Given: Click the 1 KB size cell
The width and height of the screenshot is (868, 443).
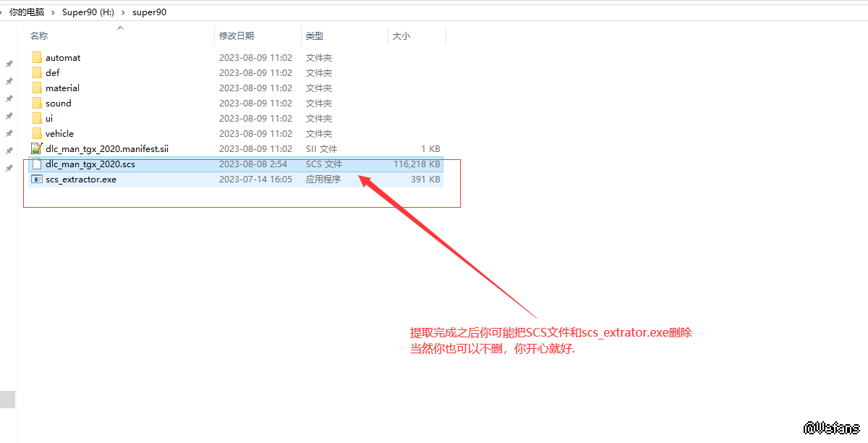Looking at the screenshot, I should [x=430, y=148].
